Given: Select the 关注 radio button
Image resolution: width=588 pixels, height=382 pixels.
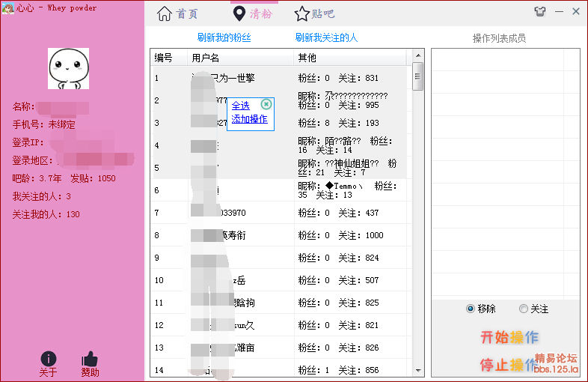Looking at the screenshot, I should coord(523,309).
